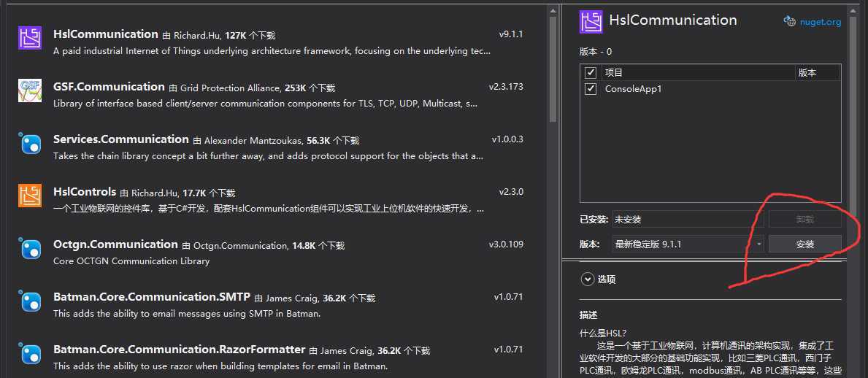Click version v3.0.109 of Octgn.Communication
The image size is (868, 378).
coord(506,244)
